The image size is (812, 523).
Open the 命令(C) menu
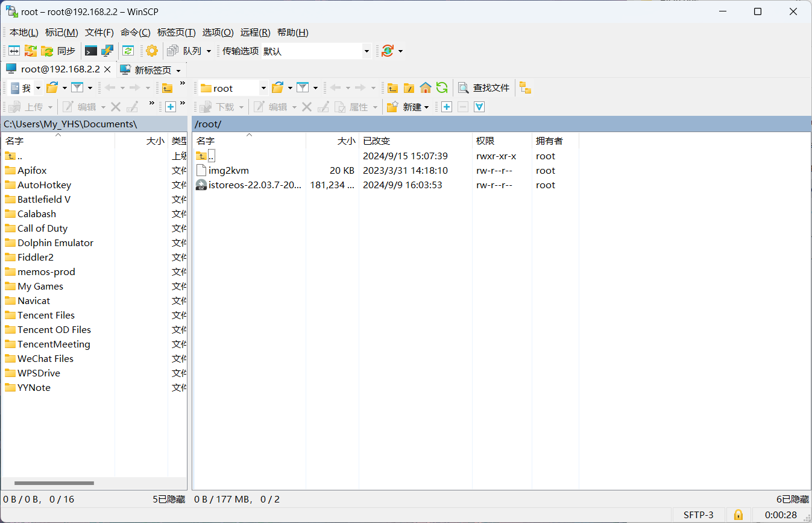click(x=136, y=33)
